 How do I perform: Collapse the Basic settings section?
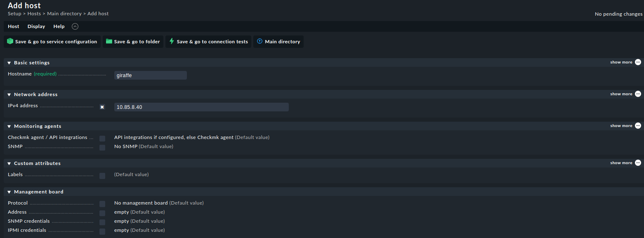point(9,63)
